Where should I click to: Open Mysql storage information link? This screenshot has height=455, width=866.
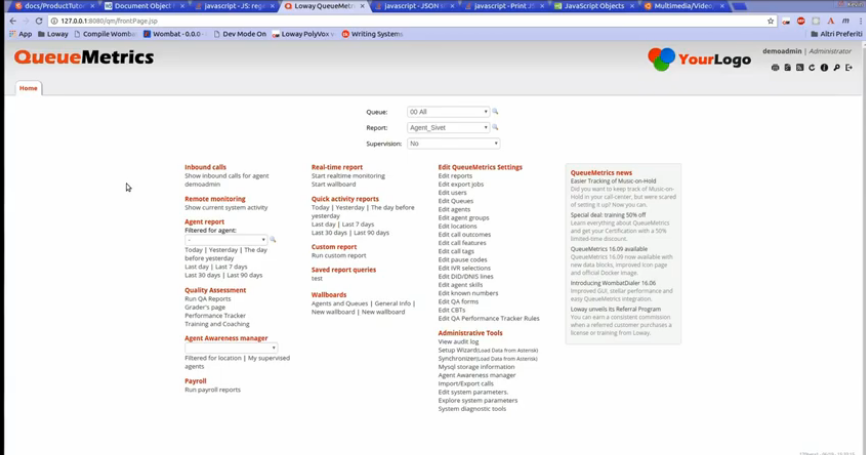click(476, 367)
